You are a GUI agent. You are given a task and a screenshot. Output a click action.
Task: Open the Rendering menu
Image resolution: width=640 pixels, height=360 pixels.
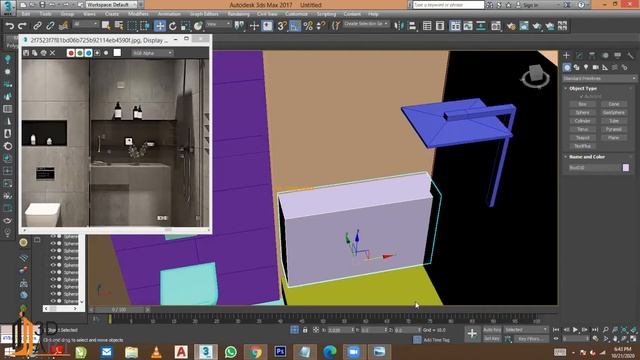(x=238, y=14)
